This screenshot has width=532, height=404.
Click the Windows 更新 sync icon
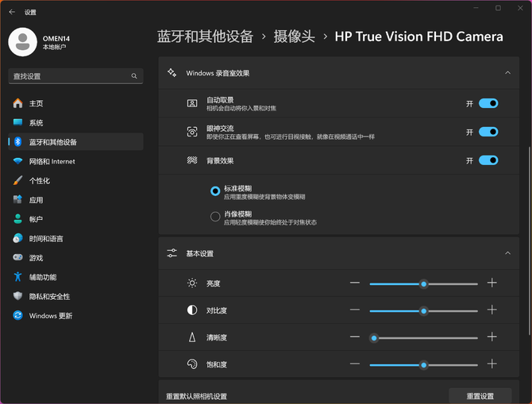[17, 315]
